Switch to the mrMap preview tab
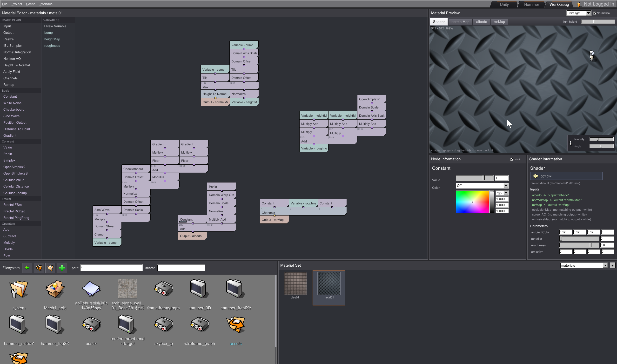 tap(499, 22)
